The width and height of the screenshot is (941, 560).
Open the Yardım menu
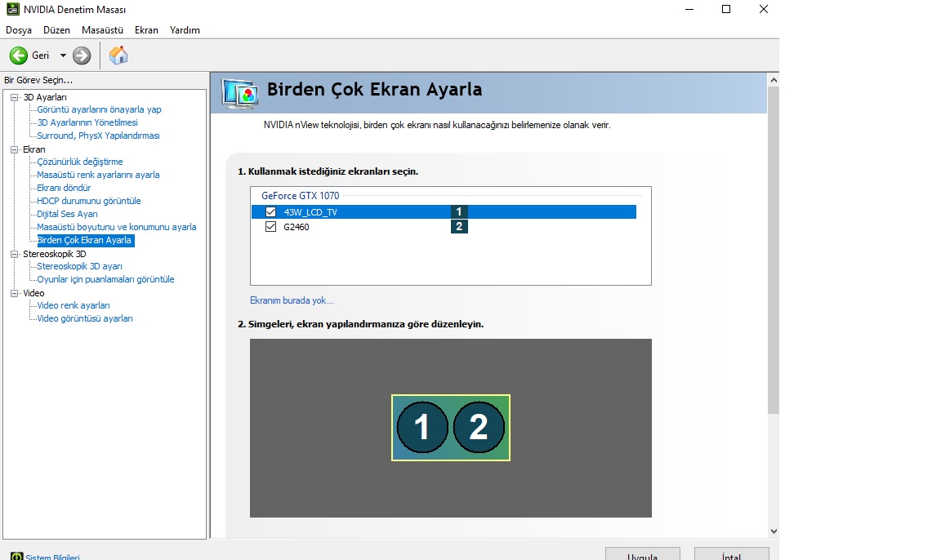185,30
